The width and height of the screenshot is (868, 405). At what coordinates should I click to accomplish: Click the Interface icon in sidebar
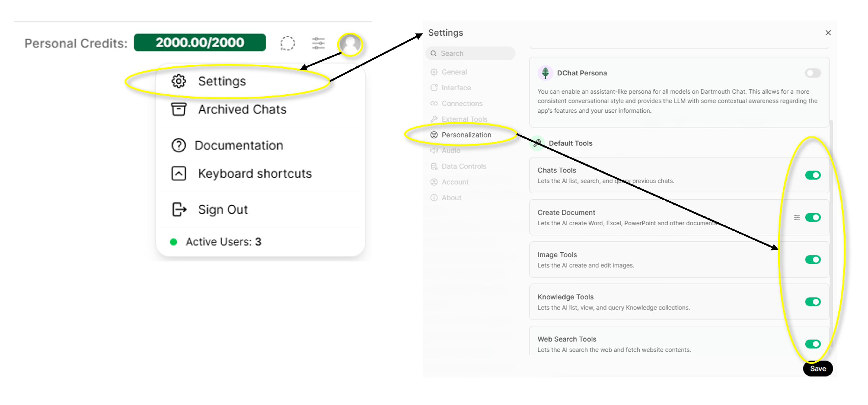(x=434, y=87)
